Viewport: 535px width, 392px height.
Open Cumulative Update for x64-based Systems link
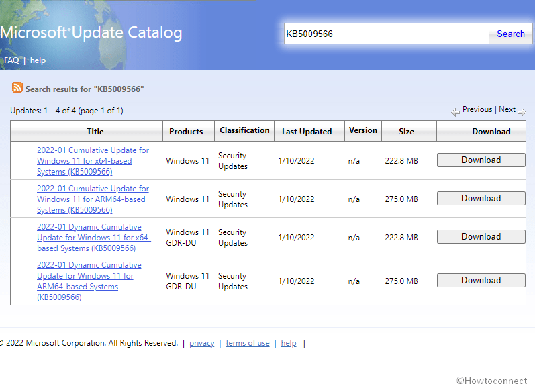93,161
